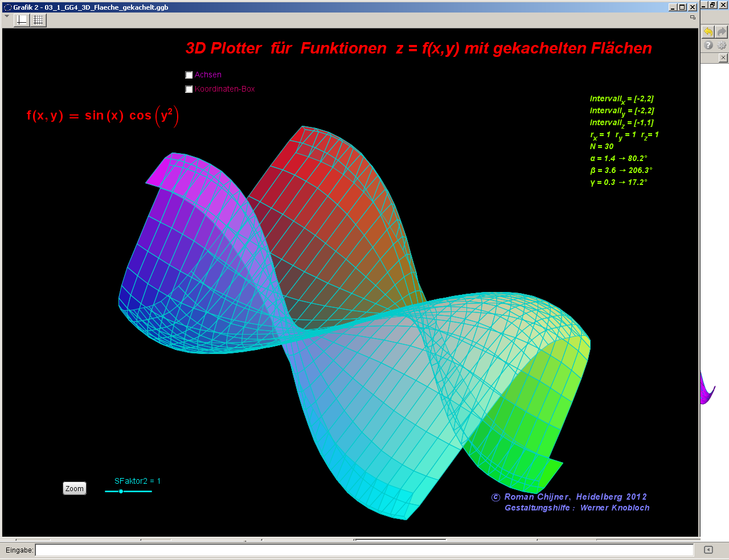Click the yellow Undo arrow

(708, 32)
